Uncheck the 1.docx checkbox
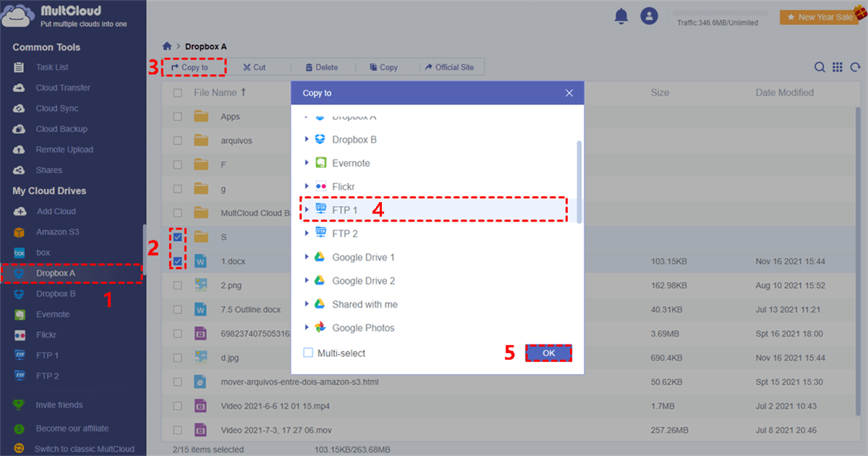 click(x=178, y=261)
